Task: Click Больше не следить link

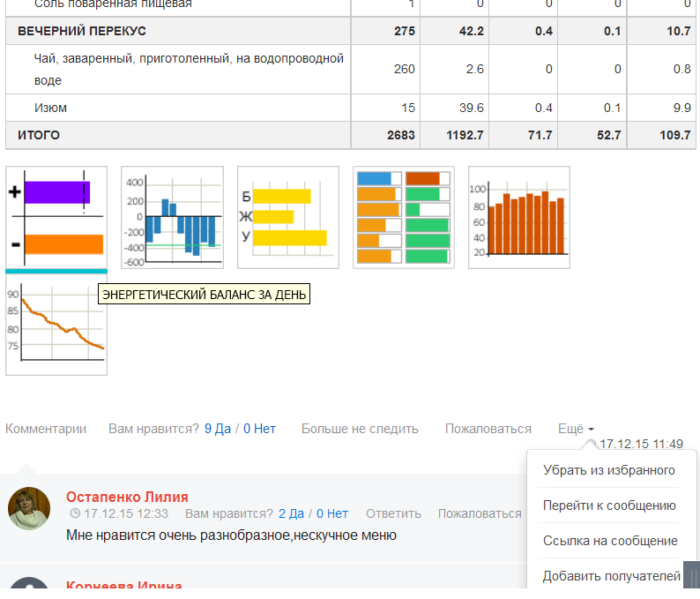Action: point(360,429)
